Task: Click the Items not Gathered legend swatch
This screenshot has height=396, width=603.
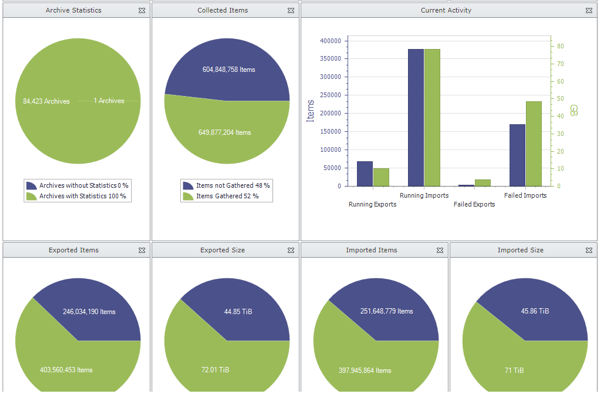Action: pyautogui.click(x=188, y=186)
